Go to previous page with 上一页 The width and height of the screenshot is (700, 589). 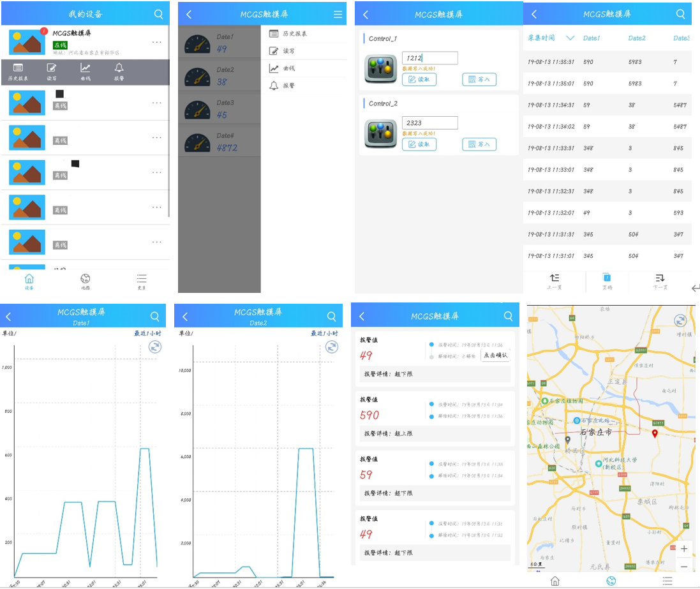555,282
